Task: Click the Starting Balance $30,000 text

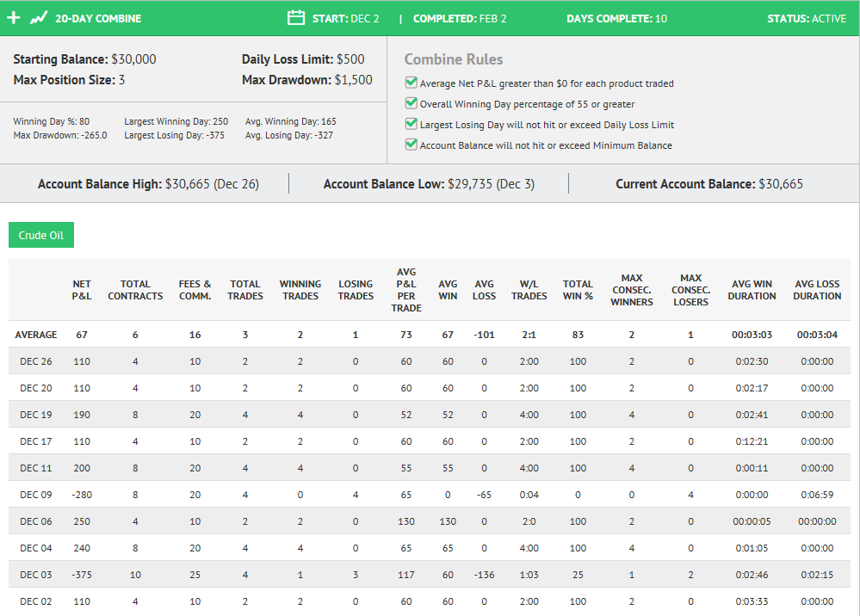Action: point(84,59)
